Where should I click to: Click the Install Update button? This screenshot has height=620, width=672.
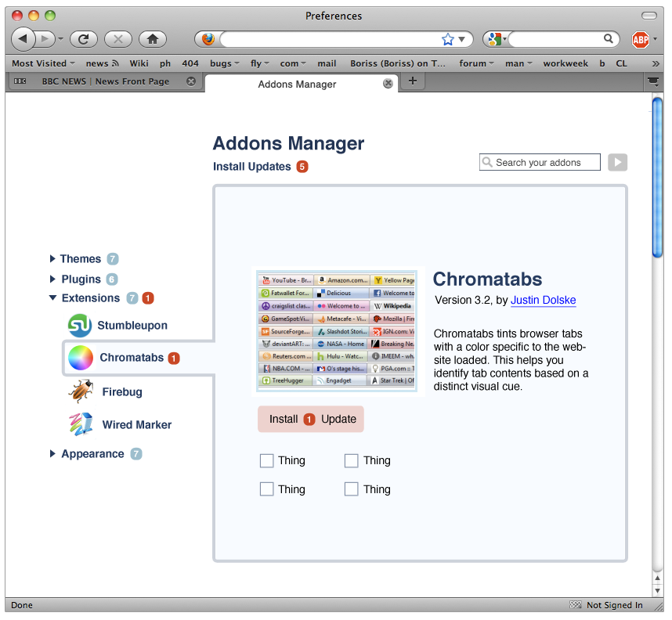click(311, 419)
